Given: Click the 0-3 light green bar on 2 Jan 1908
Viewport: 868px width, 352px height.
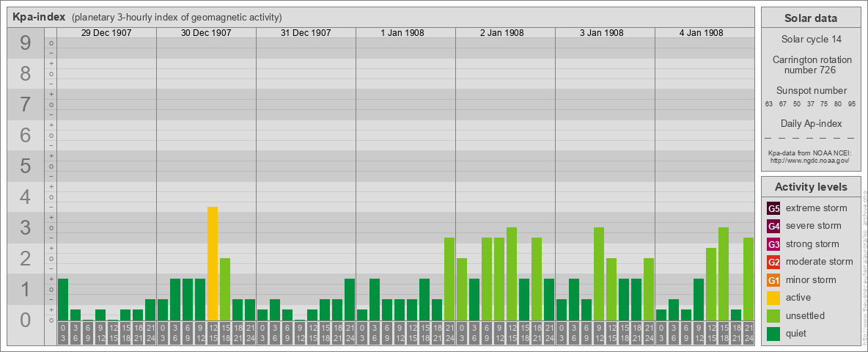Looking at the screenshot, I should tap(462, 290).
